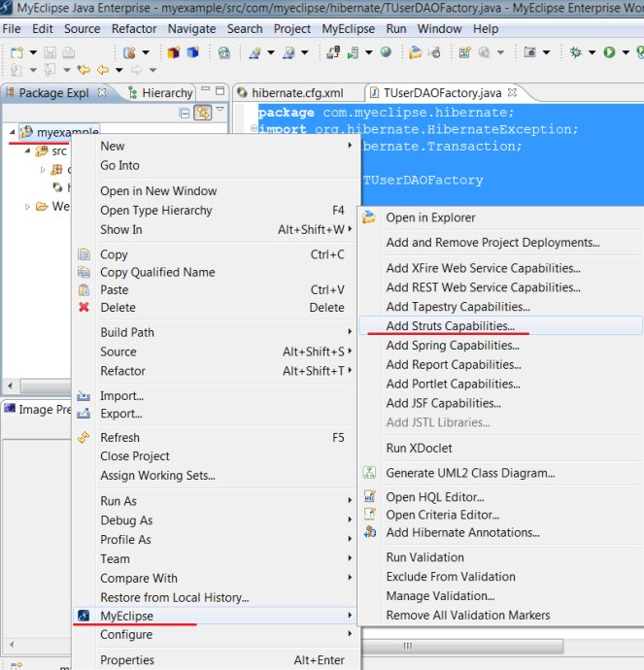Click the New project wizard icon with gear
644x670 pixels.
[x=129, y=52]
